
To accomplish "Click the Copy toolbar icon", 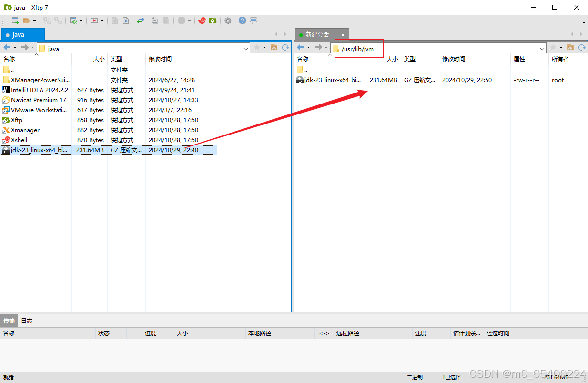I will pyautogui.click(x=154, y=21).
